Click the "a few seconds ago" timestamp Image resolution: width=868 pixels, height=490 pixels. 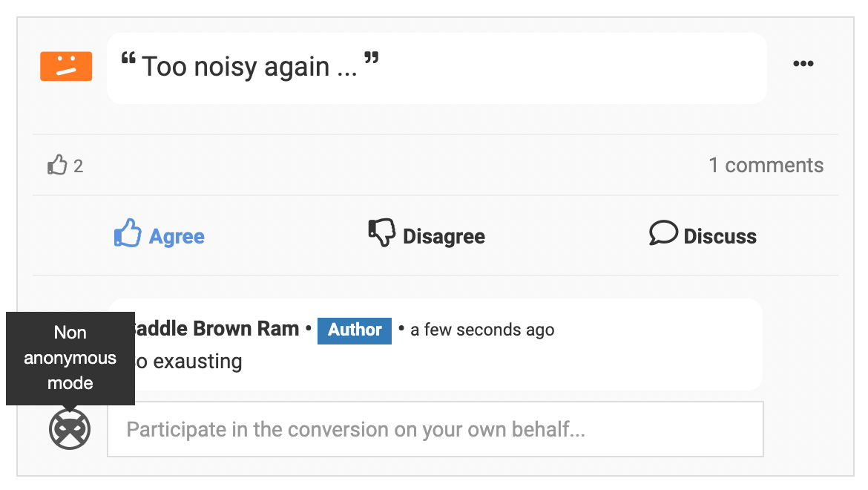(482, 330)
